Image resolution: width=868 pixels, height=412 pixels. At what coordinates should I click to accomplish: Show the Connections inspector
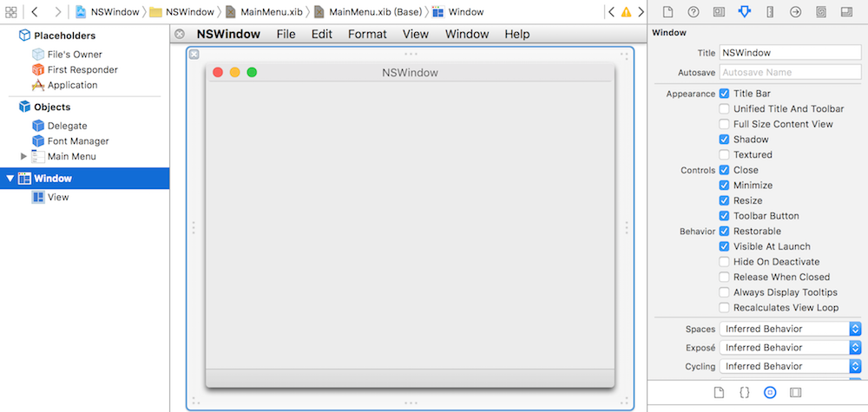795,11
